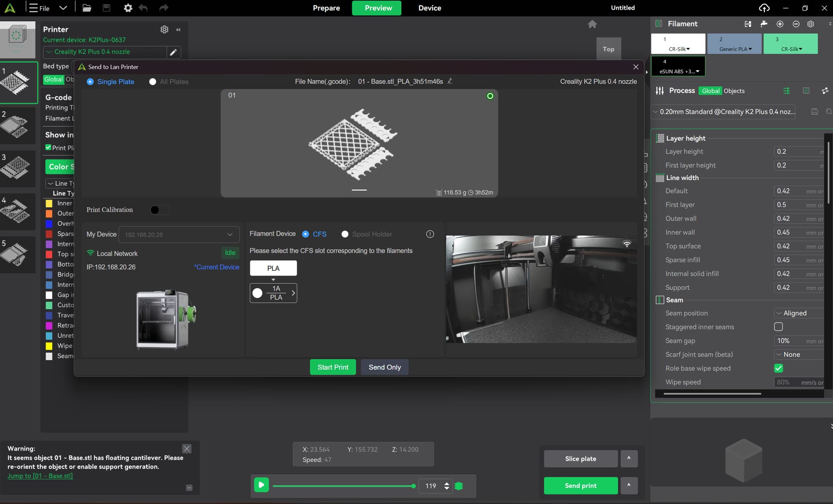Toggle the Print Plate checkbox
Viewport: 833px width, 504px height.
[x=48, y=147]
